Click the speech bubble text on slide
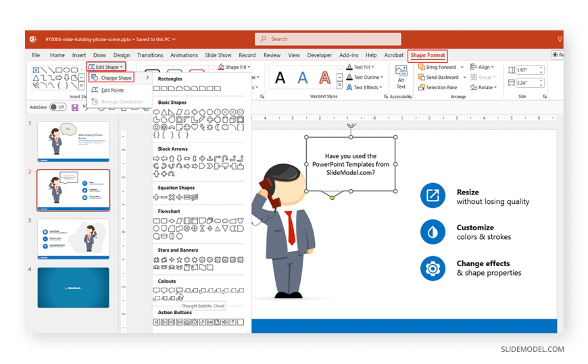 pos(351,164)
